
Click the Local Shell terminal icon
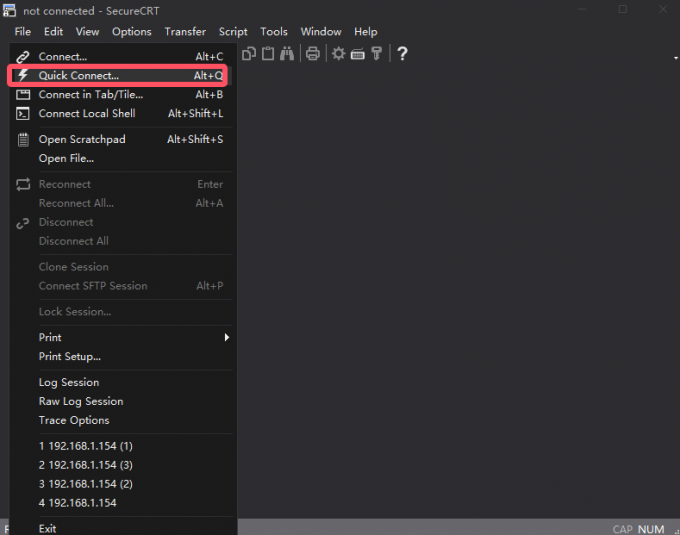click(x=23, y=114)
